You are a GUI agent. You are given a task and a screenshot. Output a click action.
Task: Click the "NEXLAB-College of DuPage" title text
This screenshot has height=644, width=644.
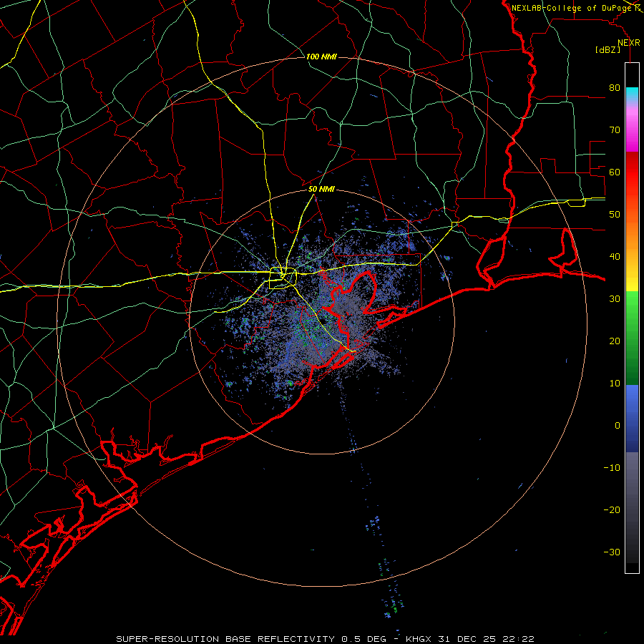coord(571,8)
